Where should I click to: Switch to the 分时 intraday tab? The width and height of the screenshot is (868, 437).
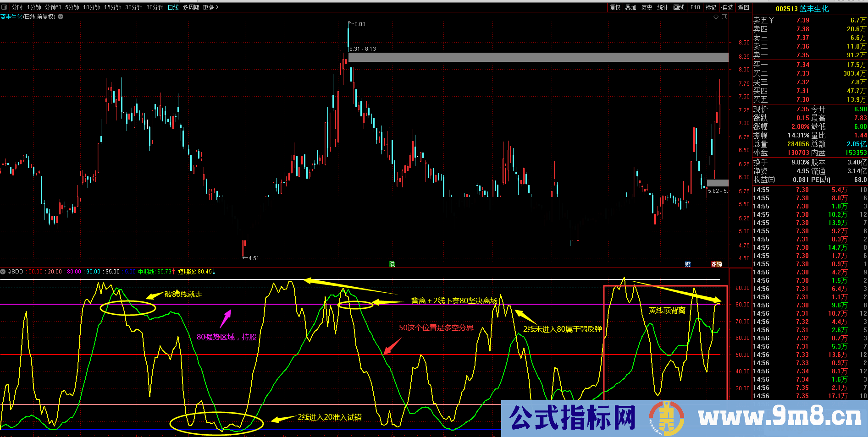[x=17, y=7]
